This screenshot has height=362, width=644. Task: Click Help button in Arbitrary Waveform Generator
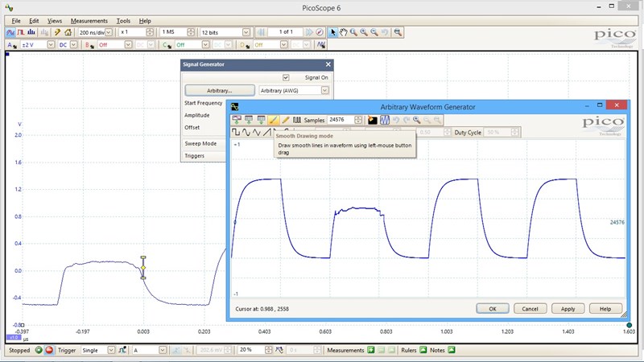pyautogui.click(x=605, y=309)
